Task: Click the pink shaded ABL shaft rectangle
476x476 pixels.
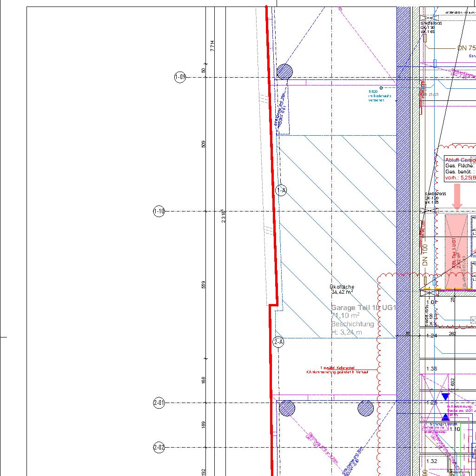Action: tap(456, 251)
